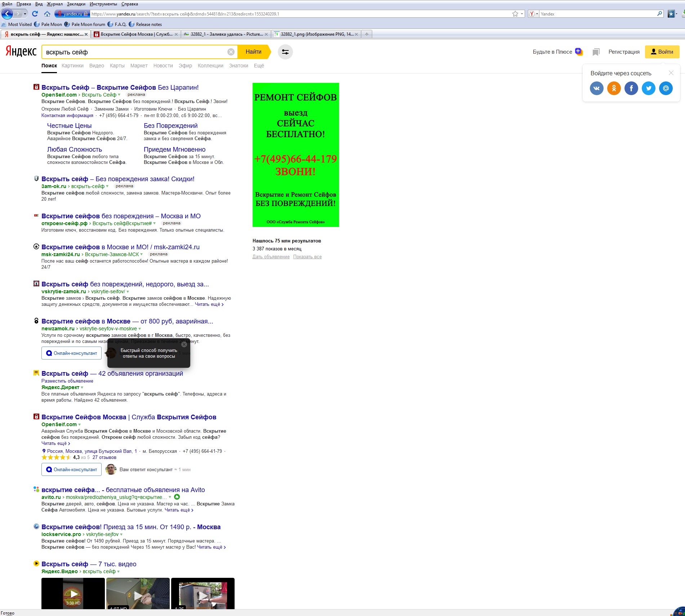This screenshot has height=616, width=685.
Task: Open the browser Home page icon
Action: (x=47, y=14)
